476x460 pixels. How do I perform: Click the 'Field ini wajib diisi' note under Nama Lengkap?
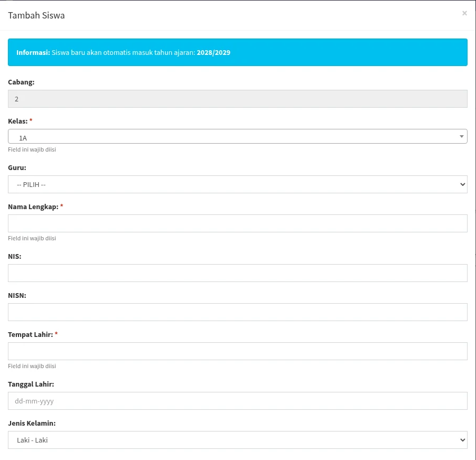(32, 238)
